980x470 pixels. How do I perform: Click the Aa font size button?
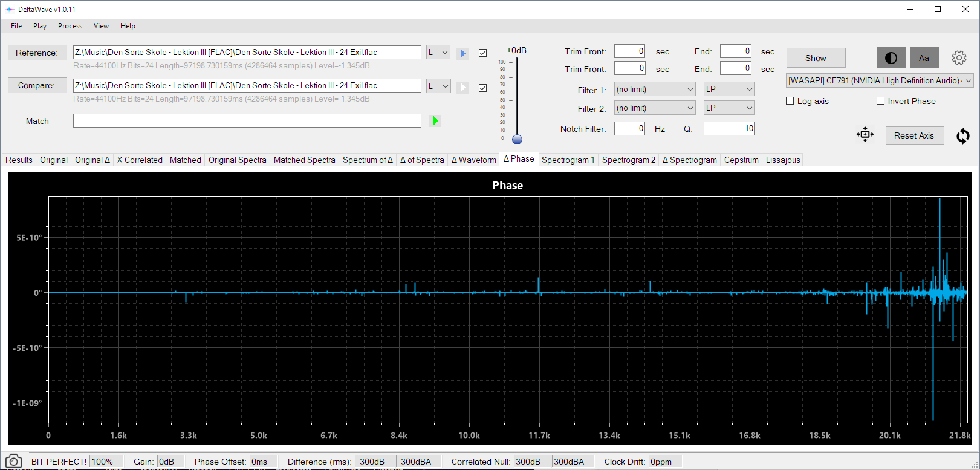point(924,58)
